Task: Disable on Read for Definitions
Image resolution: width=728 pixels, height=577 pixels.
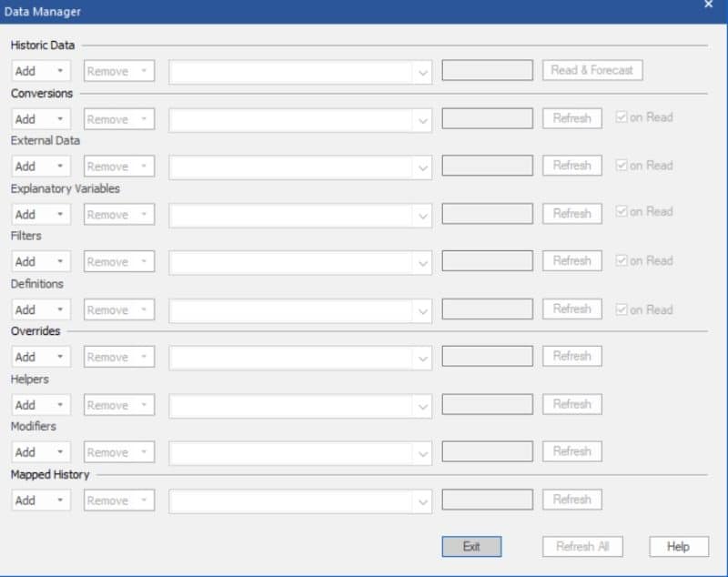Action: 620,309
